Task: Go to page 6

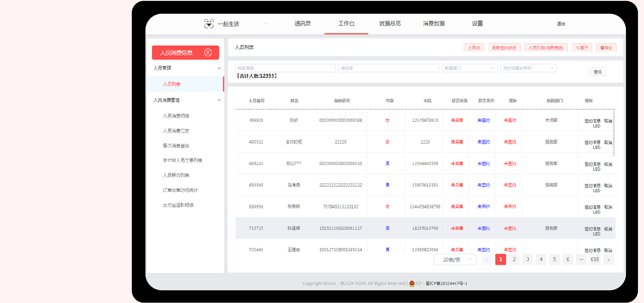Action: coord(568,259)
